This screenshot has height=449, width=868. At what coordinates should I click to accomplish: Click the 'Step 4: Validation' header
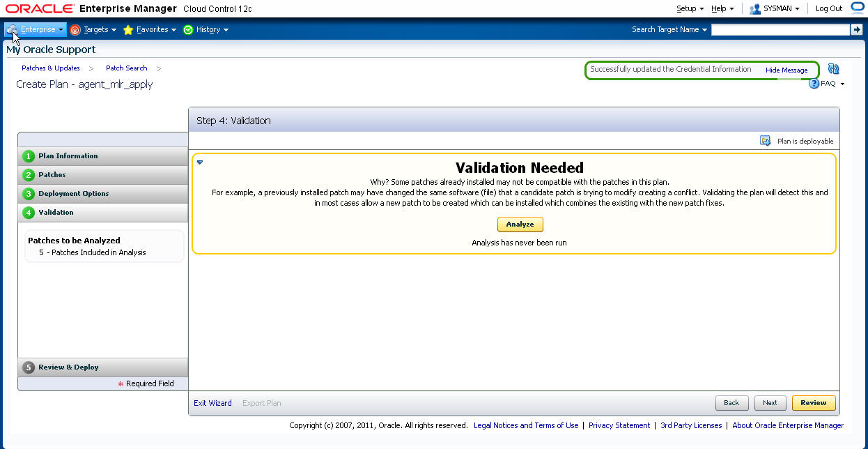(233, 121)
